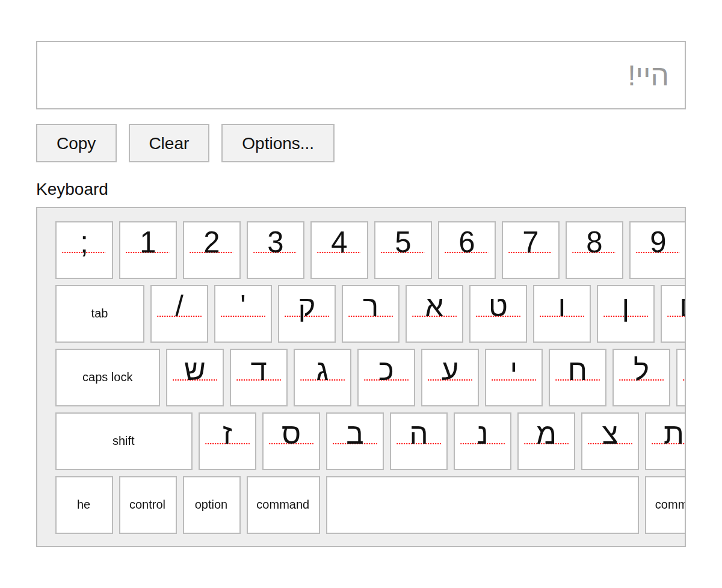This screenshot has width=722, height=588.
Task: Tap the left command key
Action: 283,505
